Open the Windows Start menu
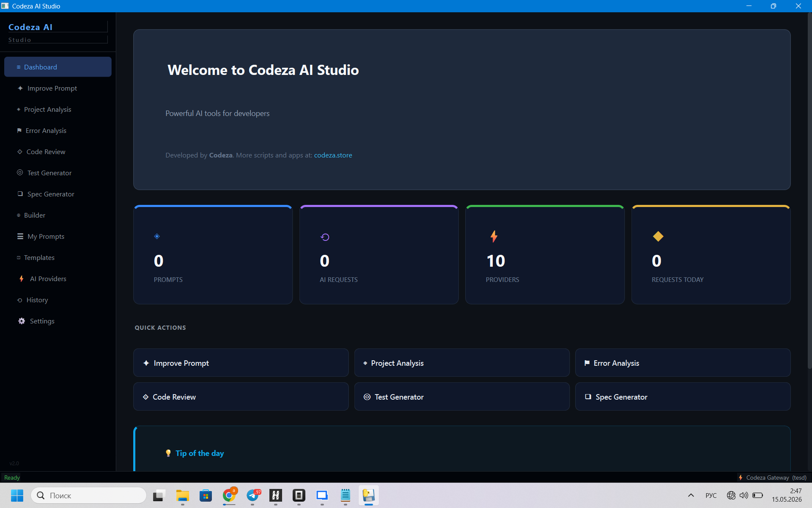This screenshot has height=508, width=812. tap(17, 495)
